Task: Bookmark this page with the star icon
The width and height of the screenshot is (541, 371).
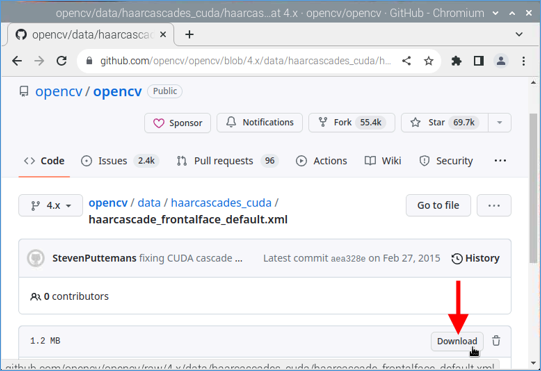Action: pyautogui.click(x=429, y=61)
